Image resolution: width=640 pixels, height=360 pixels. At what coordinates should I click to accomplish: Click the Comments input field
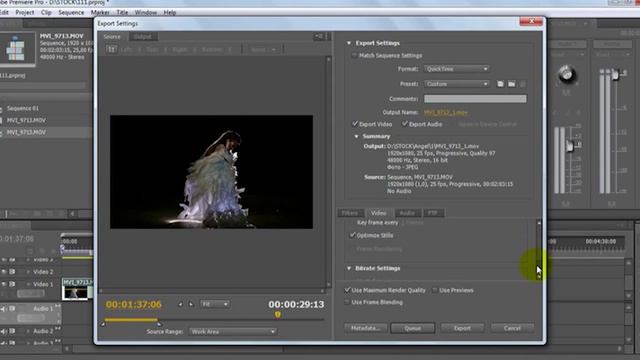click(475, 99)
